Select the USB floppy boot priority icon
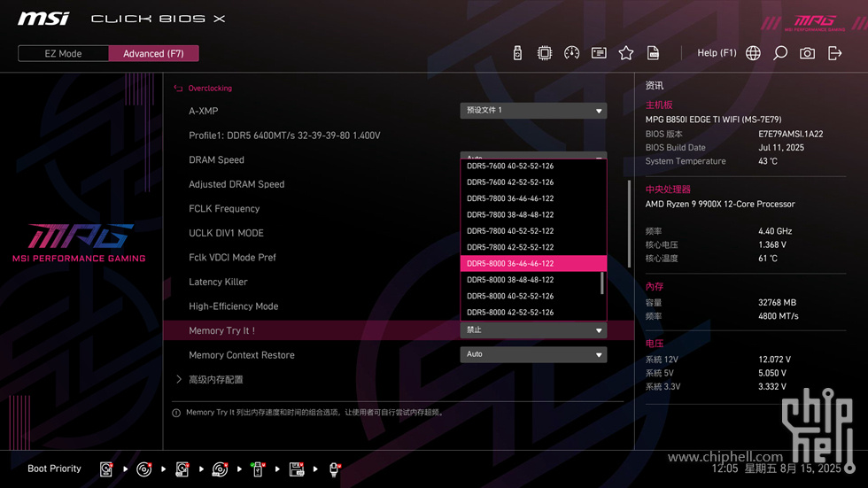 [x=297, y=469]
